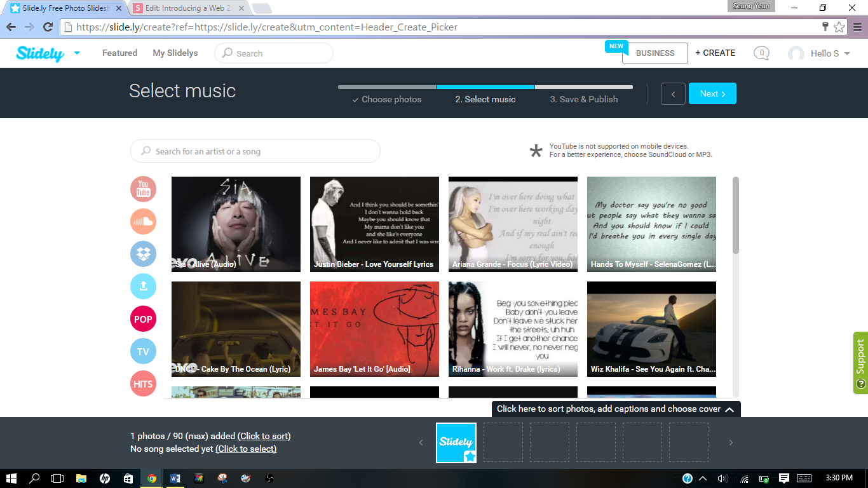Open the HITS music category
This screenshot has width=868, height=488.
pyautogui.click(x=143, y=384)
